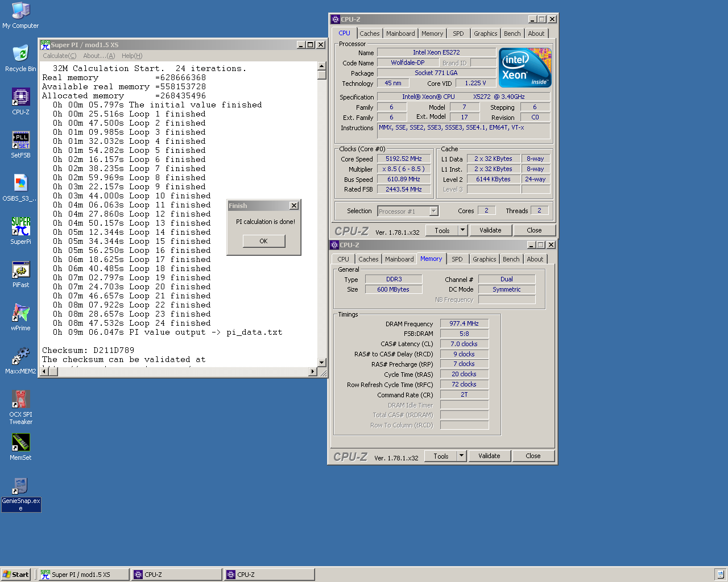The width and height of the screenshot is (728, 582).
Task: Click the DRAM Frequency 977.4 MHz value
Action: point(464,323)
